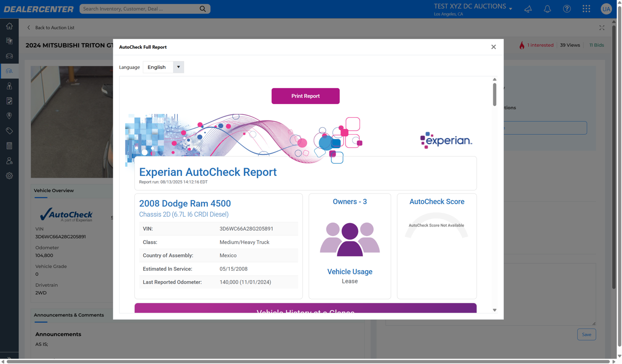The width and height of the screenshot is (622, 364).
Task: Click the Last Reported Odometer value 140,000
Action: pyautogui.click(x=245, y=282)
